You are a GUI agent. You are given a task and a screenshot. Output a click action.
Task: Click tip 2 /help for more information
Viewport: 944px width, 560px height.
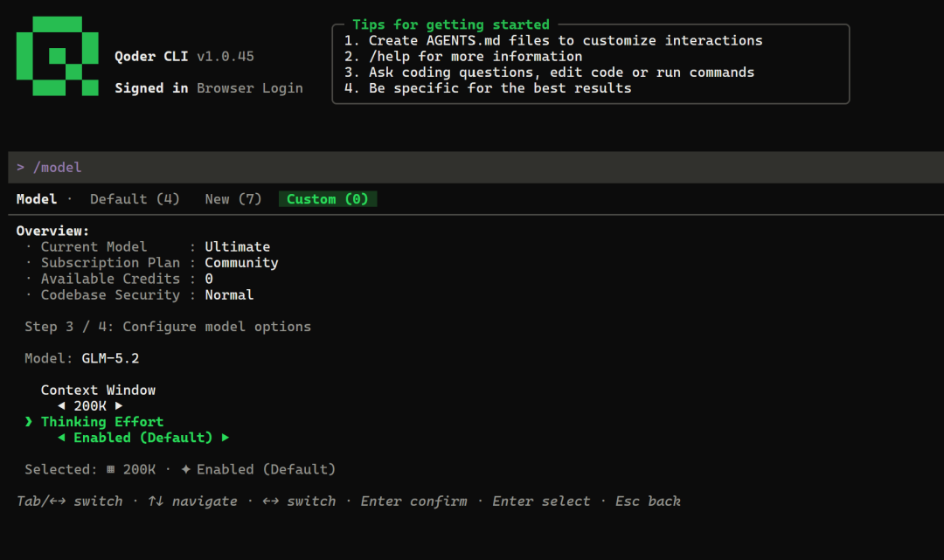(463, 57)
